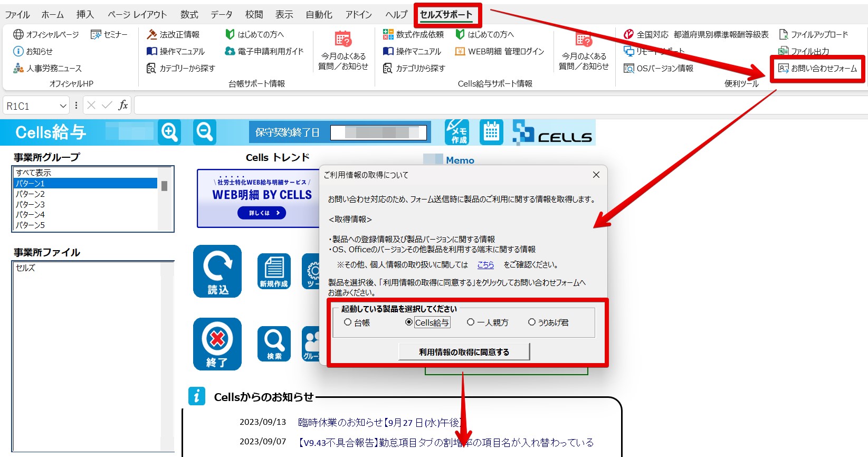Open the 自動化 tab

[x=319, y=15]
